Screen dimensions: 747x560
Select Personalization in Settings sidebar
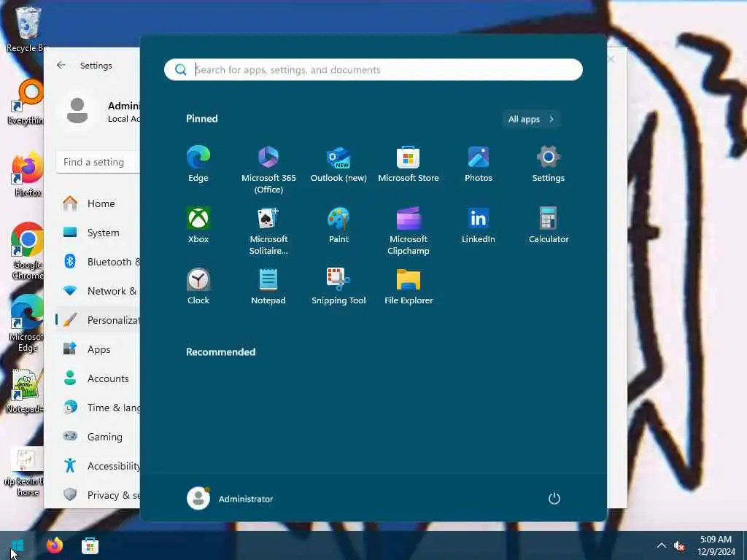[x=98, y=320]
